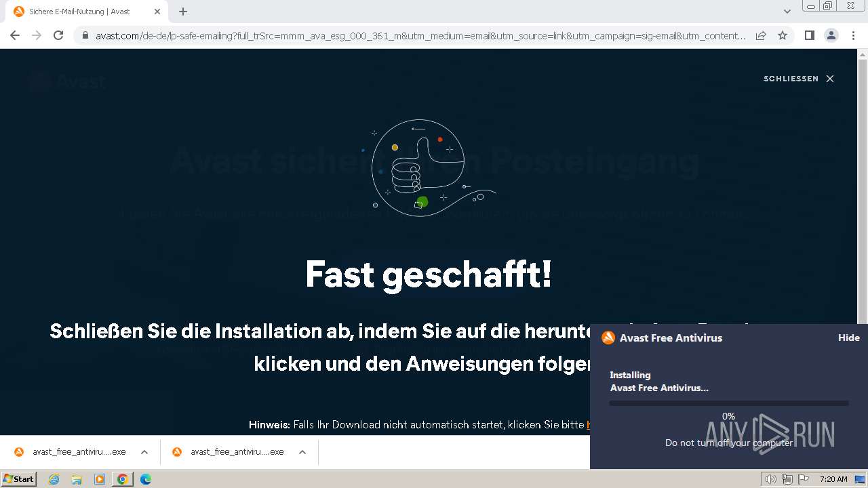Viewport: 868px width, 488px height.
Task: Open File Explorer from taskbar
Action: point(77,479)
